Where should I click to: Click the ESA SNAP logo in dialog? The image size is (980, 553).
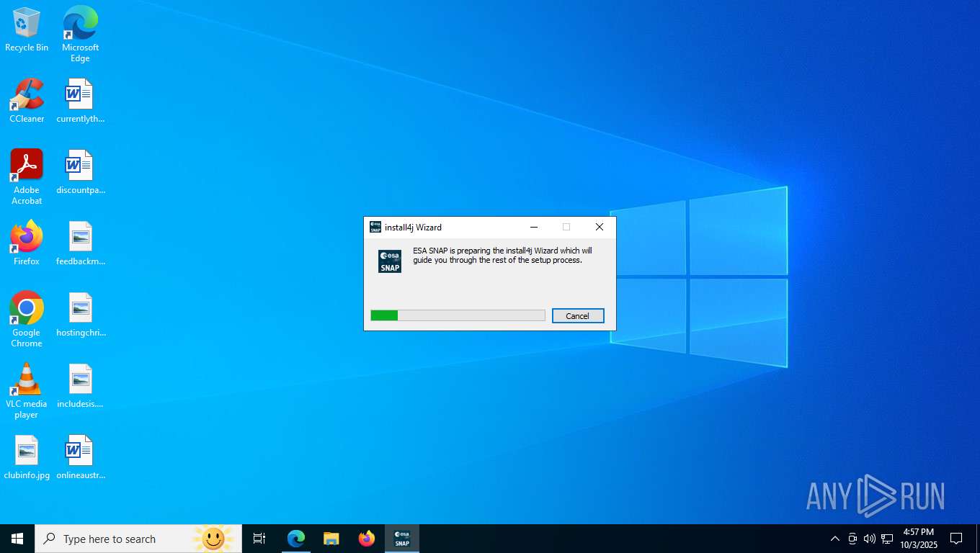pyautogui.click(x=390, y=261)
